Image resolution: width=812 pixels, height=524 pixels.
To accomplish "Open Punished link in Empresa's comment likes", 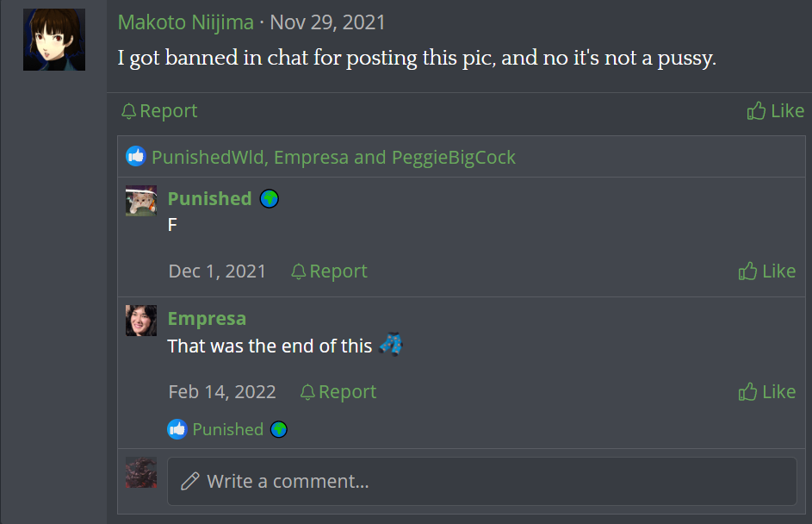I will (228, 430).
